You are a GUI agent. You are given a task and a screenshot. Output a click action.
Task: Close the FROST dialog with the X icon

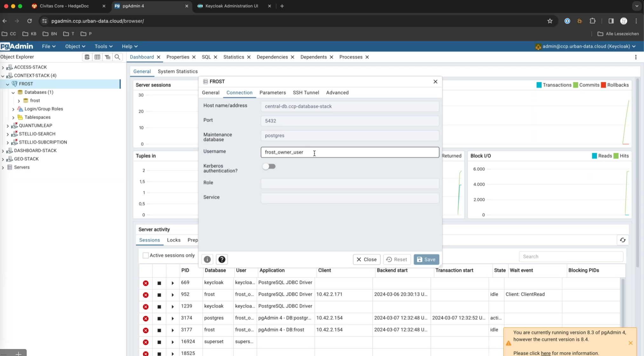point(435,82)
